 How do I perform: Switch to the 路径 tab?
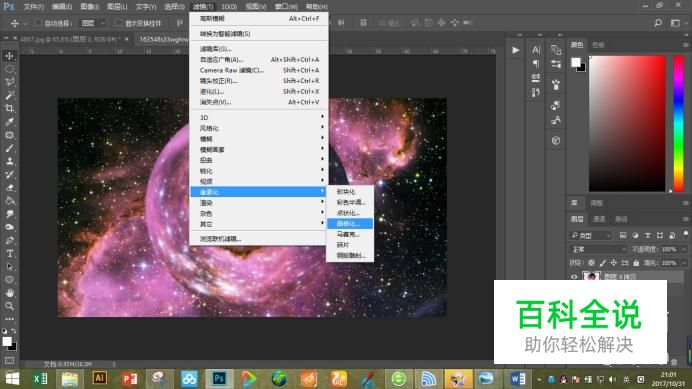[x=621, y=219]
